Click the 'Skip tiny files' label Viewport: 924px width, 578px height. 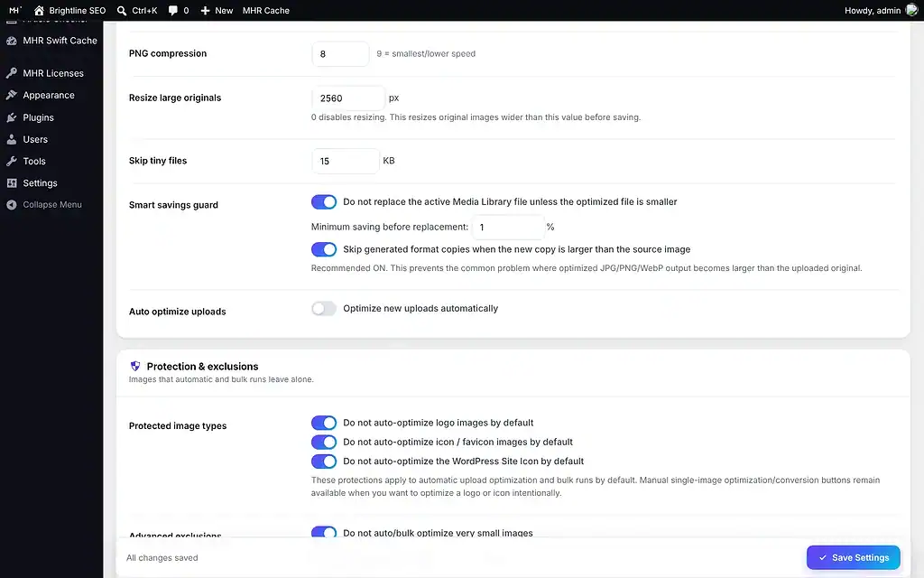tap(158, 161)
